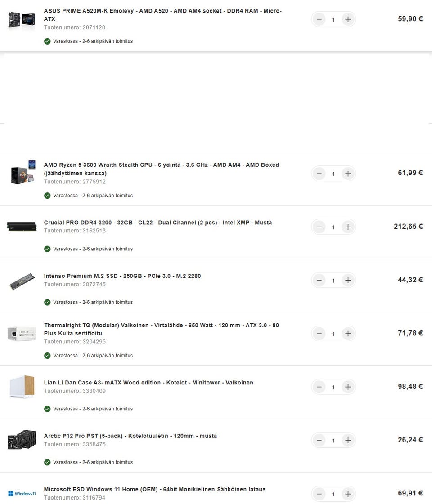This screenshot has height=504, width=432.
Task: Click Windows 11 logo thumbnail
Action: pos(22,494)
